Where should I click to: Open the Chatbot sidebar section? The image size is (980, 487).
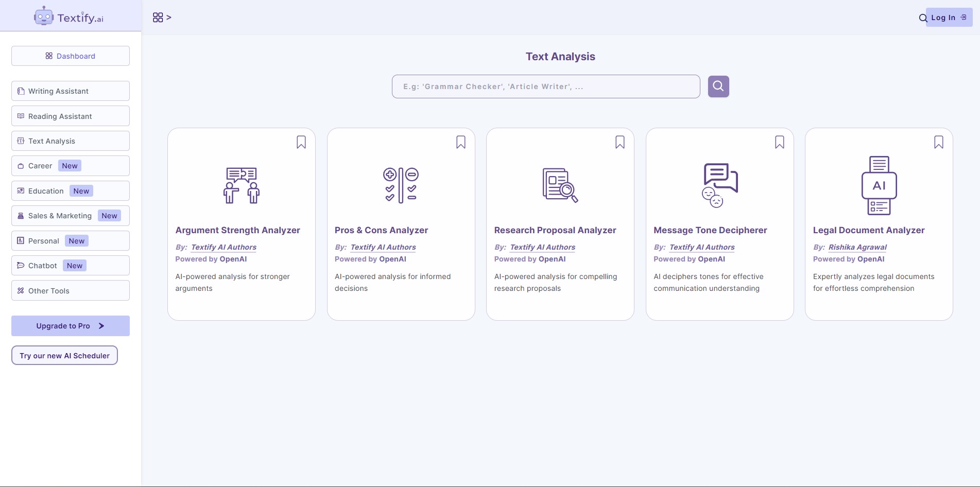pos(71,266)
